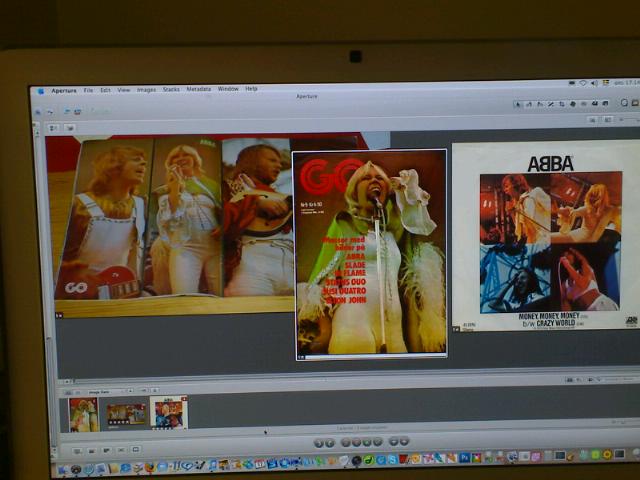Click the left rotate arrows in control bar
The image size is (640, 480).
[324, 441]
